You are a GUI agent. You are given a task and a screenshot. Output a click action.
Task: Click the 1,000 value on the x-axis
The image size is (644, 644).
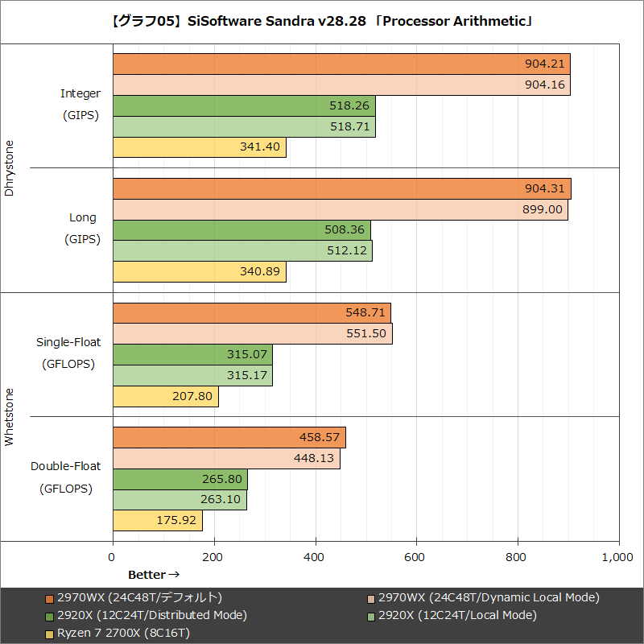tap(617, 555)
